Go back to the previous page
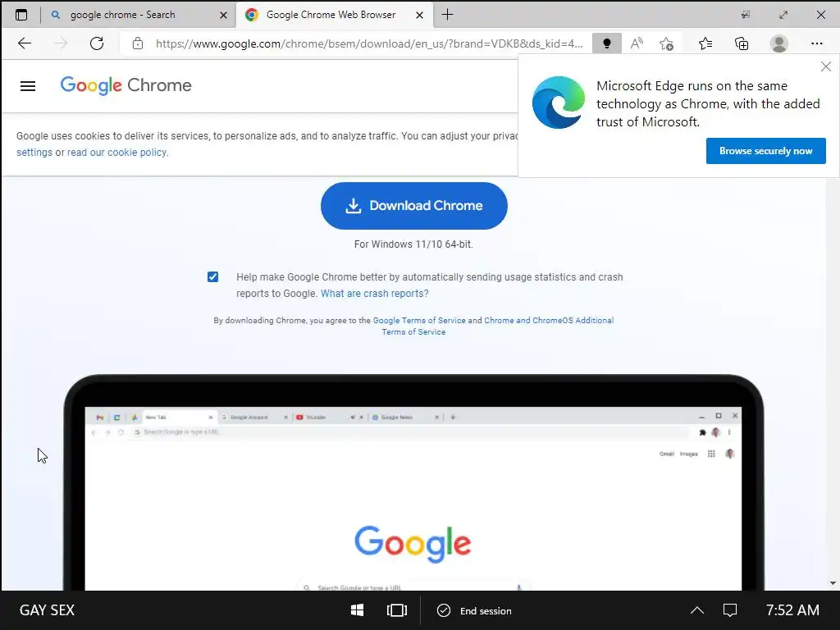 [25, 43]
